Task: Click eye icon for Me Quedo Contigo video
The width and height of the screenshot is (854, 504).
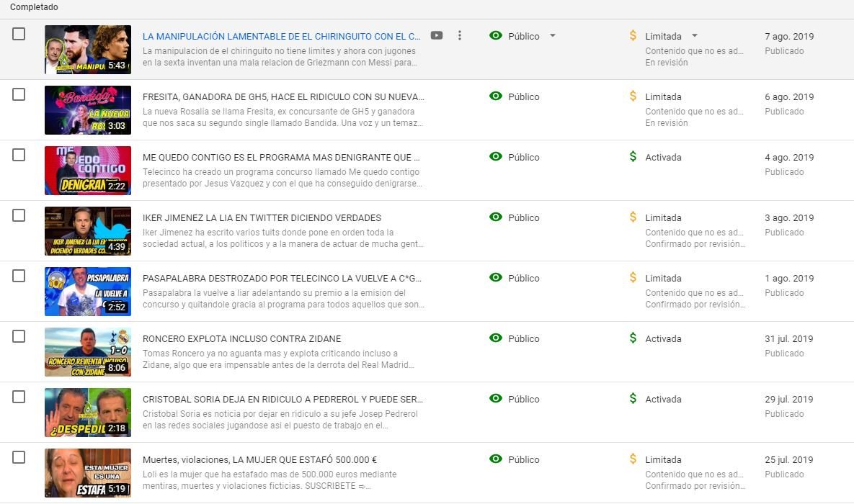Action: click(x=496, y=156)
